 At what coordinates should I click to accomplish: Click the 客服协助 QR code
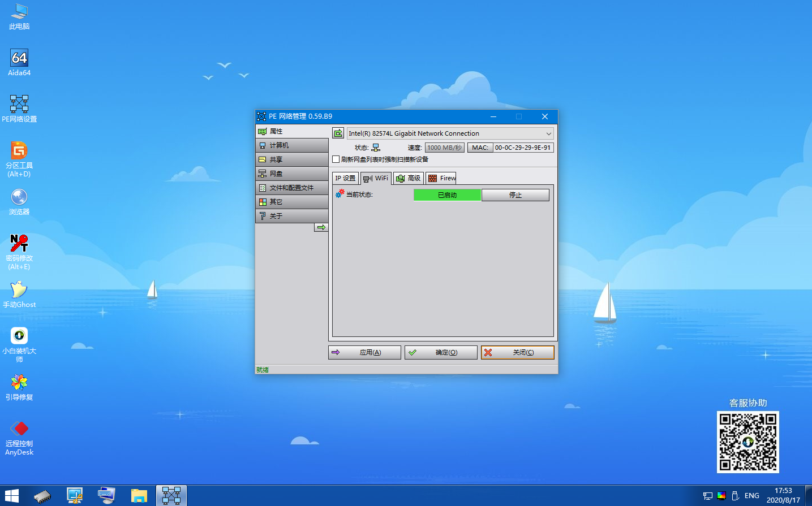747,442
